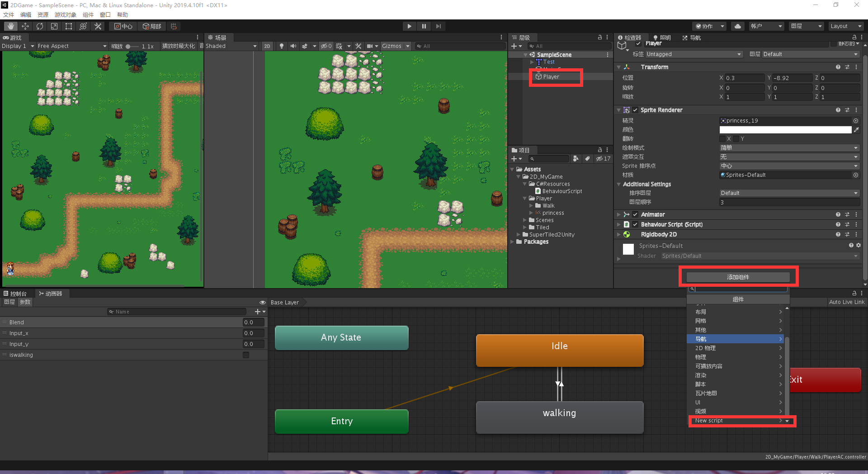Select the Hand tool in toolbar
This screenshot has height=474, width=868.
[x=9, y=26]
